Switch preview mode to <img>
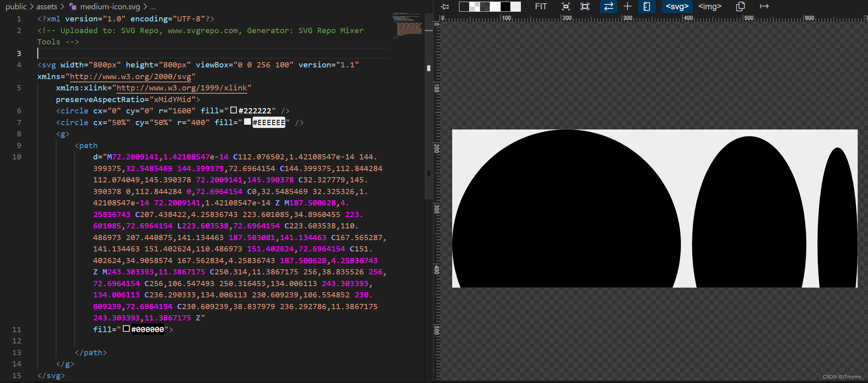868x383 pixels. [710, 6]
